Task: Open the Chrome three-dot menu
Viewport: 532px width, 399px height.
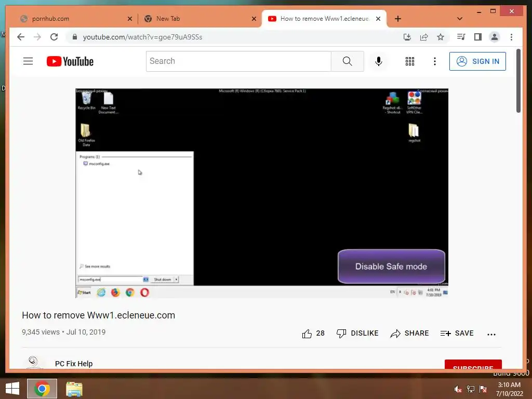Action: click(x=511, y=37)
